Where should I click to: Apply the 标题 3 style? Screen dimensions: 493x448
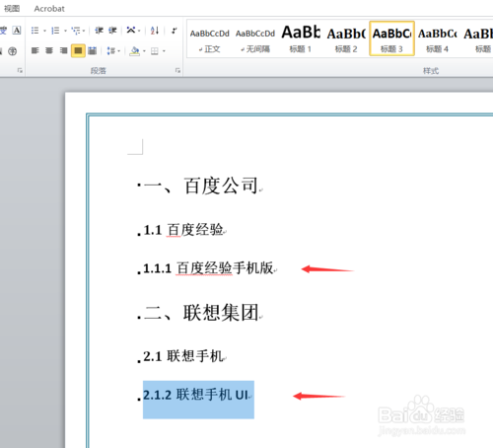click(391, 38)
